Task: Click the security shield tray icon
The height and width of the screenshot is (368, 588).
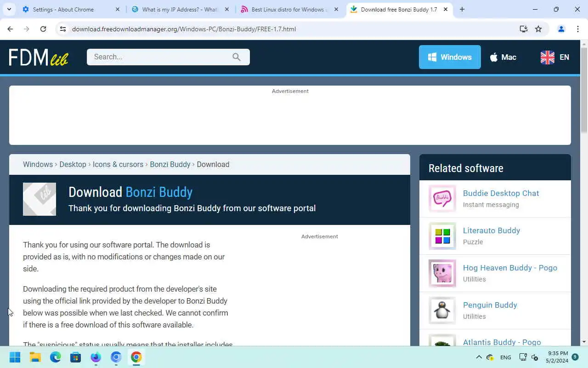Action: (490, 357)
